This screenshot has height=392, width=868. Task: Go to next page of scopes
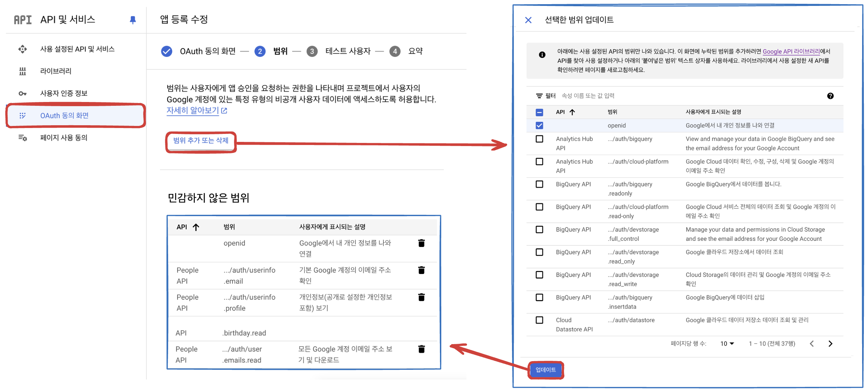(830, 344)
